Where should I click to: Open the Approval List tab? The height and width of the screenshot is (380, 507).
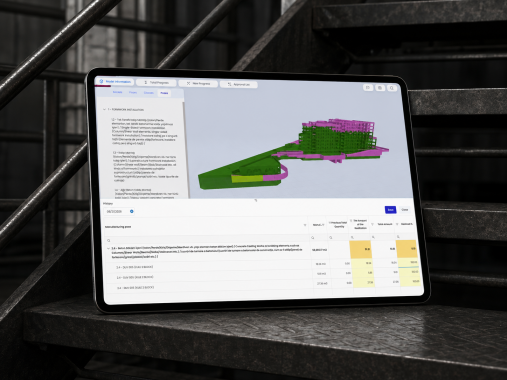(238, 84)
